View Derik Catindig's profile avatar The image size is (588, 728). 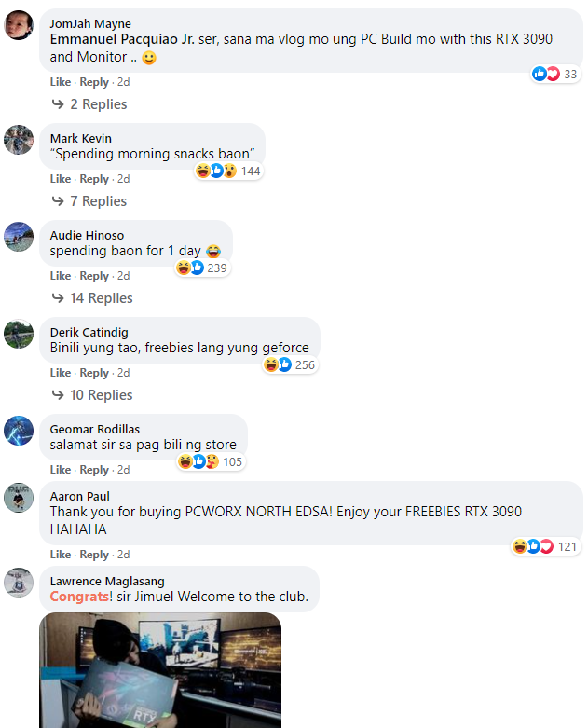click(x=19, y=334)
